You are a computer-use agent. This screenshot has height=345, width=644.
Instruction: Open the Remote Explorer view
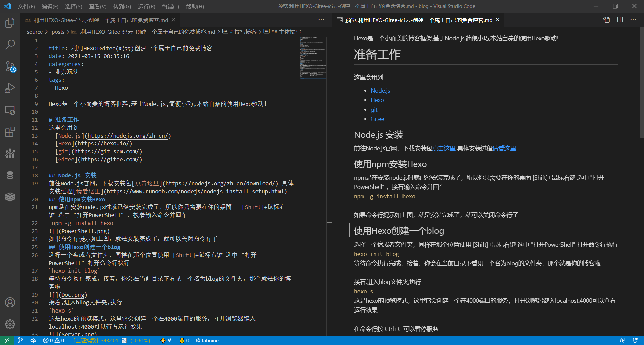10,110
